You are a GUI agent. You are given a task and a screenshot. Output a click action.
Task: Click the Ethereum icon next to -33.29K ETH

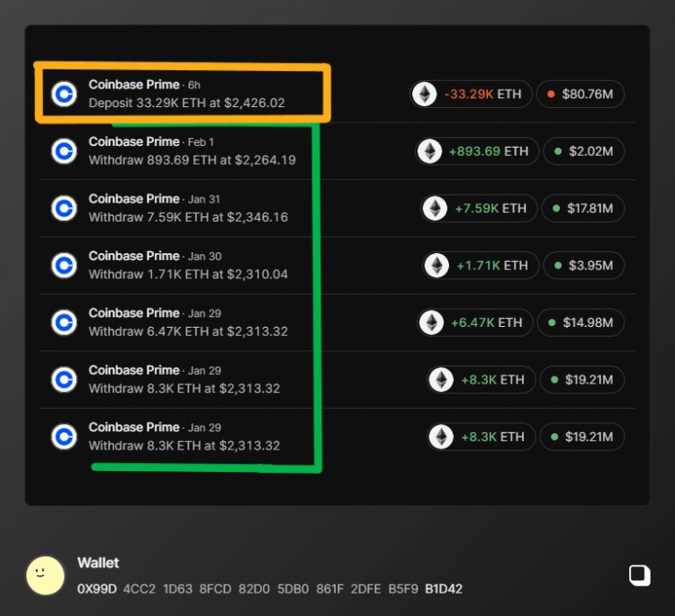(425, 94)
